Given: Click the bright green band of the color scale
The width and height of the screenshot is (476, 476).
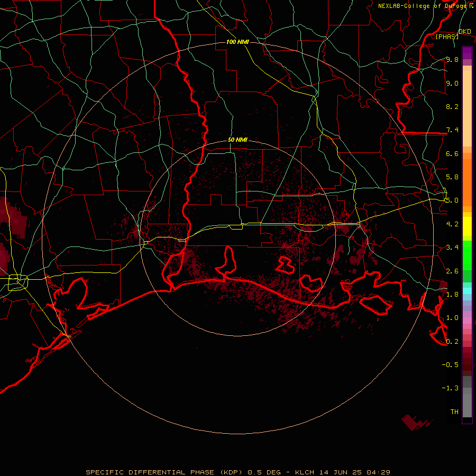Looking at the screenshot, I should (x=467, y=257).
